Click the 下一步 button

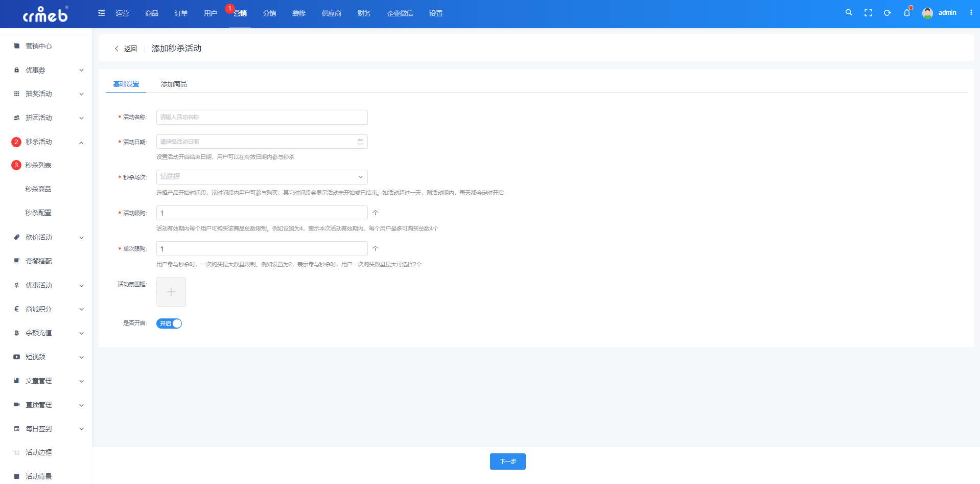coord(507,462)
